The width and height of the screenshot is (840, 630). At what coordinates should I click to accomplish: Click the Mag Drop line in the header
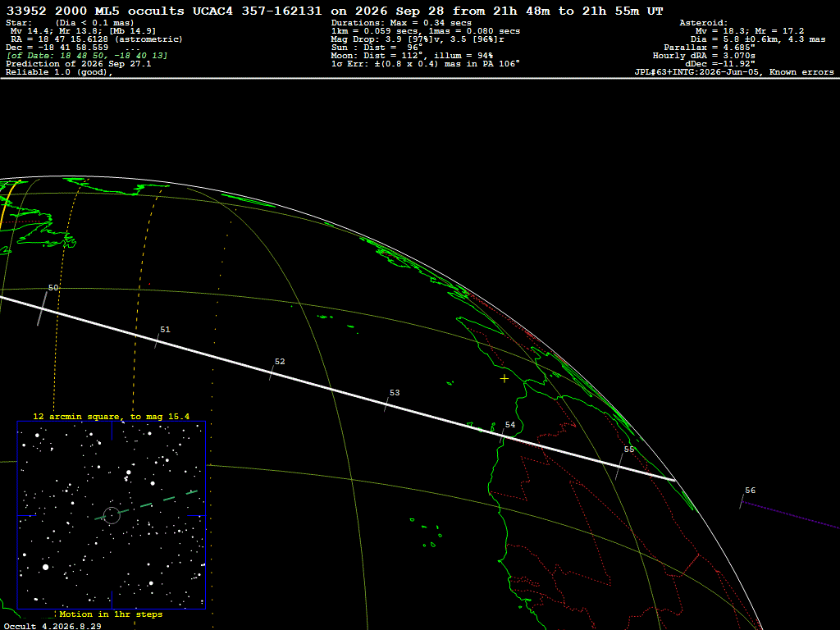pos(418,39)
